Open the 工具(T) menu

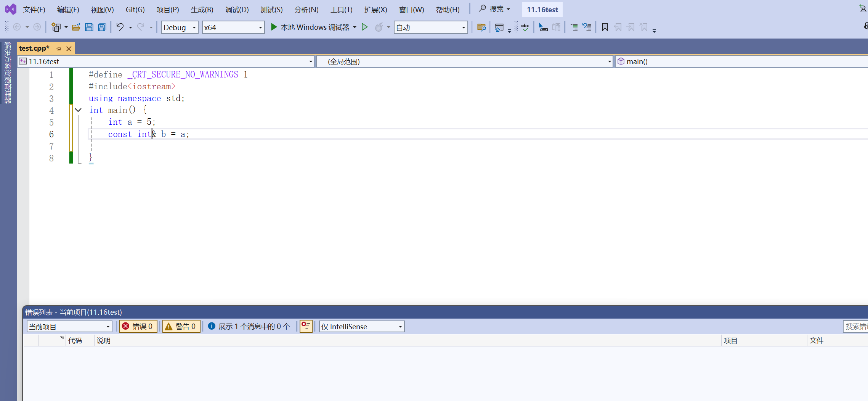point(341,10)
